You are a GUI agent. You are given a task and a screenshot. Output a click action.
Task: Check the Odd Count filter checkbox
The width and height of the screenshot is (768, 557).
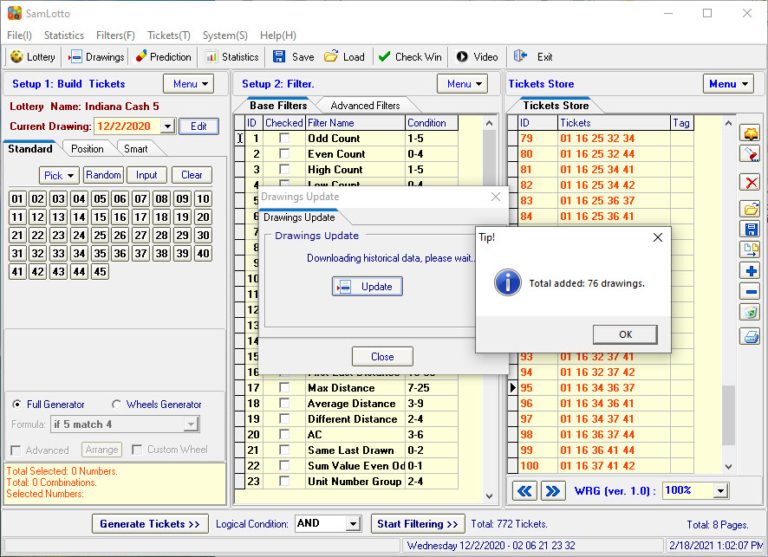[284, 138]
